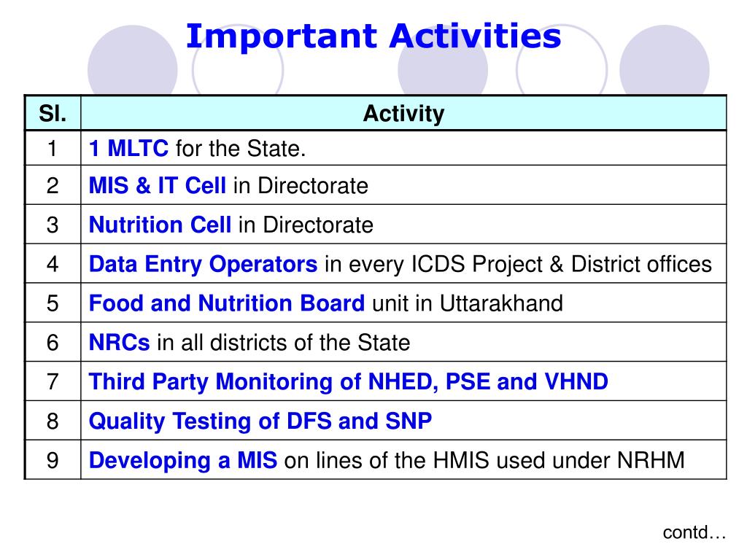Click 'Quality Testing of DFS and SNP'
This screenshot has width=747, height=560.
(x=260, y=421)
